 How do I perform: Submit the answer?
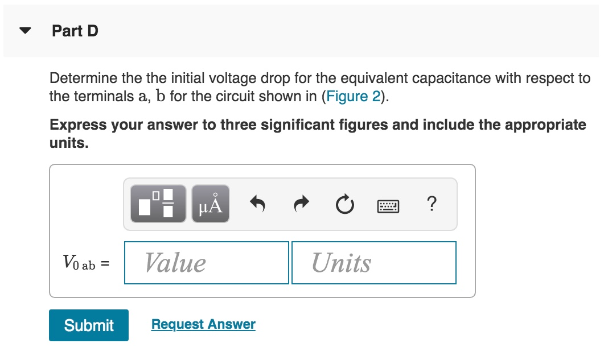88,325
